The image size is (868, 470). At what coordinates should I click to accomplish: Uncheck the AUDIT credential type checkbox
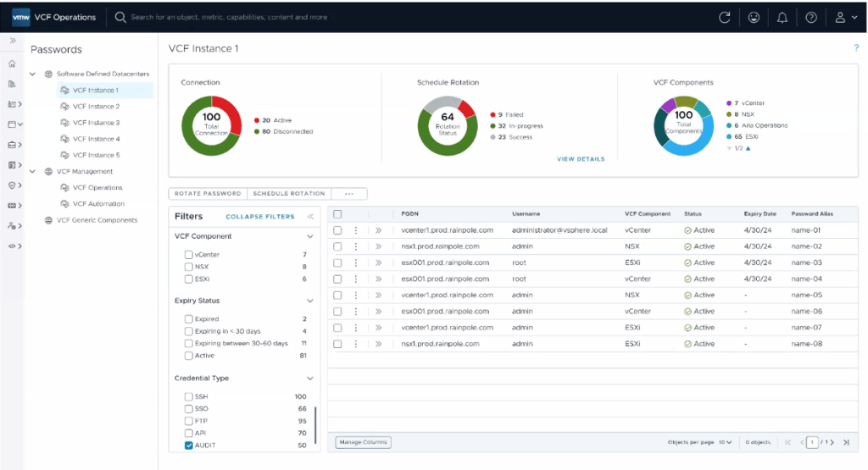[189, 445]
